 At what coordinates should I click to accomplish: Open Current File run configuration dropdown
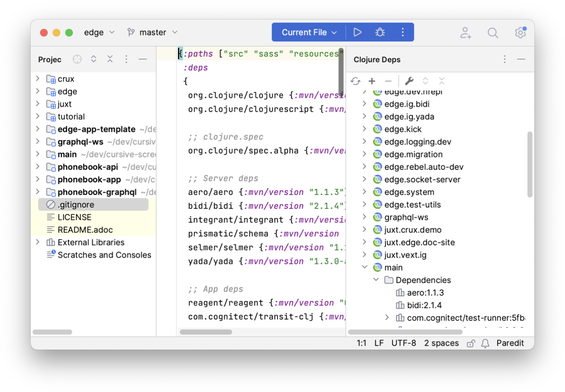(x=309, y=32)
